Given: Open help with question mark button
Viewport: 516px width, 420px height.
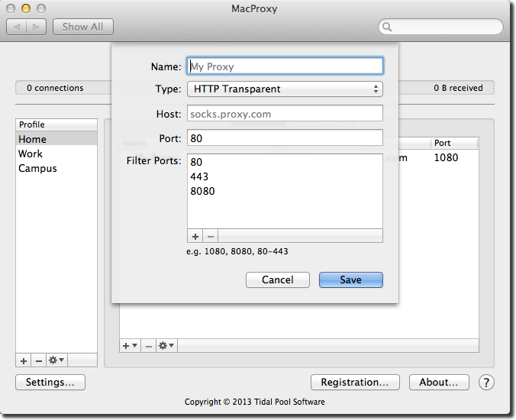Looking at the screenshot, I should click(x=486, y=383).
